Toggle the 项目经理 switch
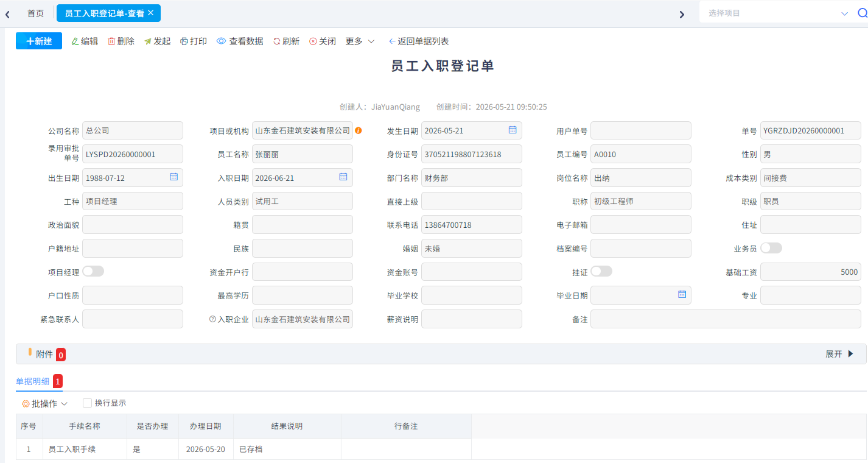Screen dimensions: 868x463 click(93, 271)
